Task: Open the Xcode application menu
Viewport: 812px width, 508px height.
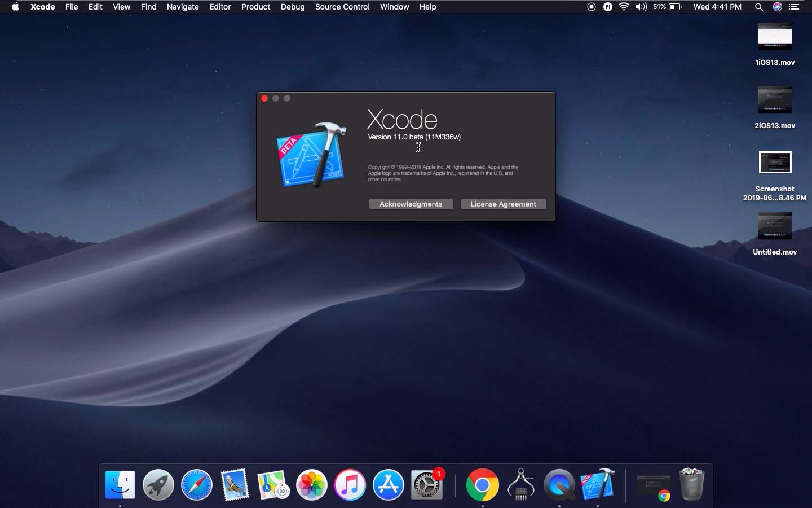Action: (x=43, y=7)
